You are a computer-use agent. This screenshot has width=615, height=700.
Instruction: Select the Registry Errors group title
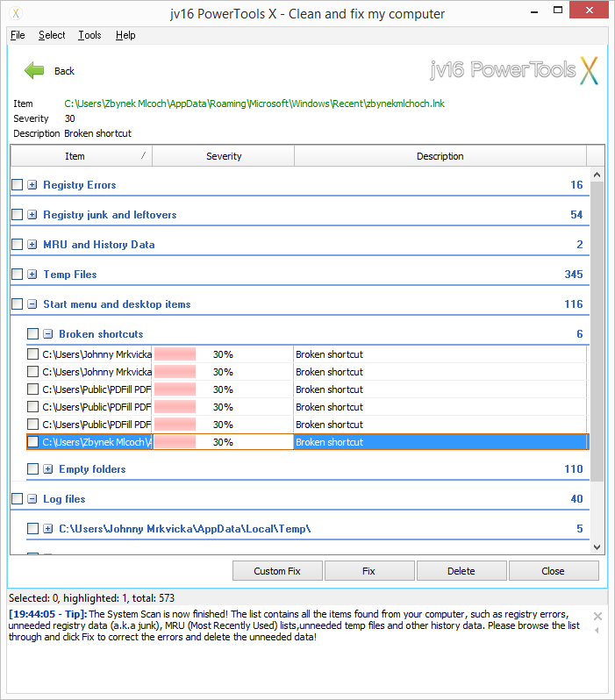pyautogui.click(x=80, y=185)
